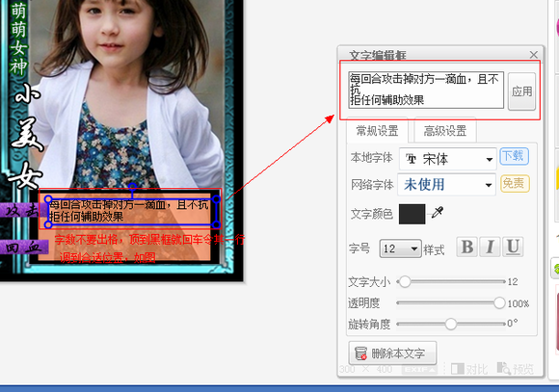Click the 文字大小 slider handle
Screen dimensions: 559x392
pyautogui.click(x=404, y=282)
